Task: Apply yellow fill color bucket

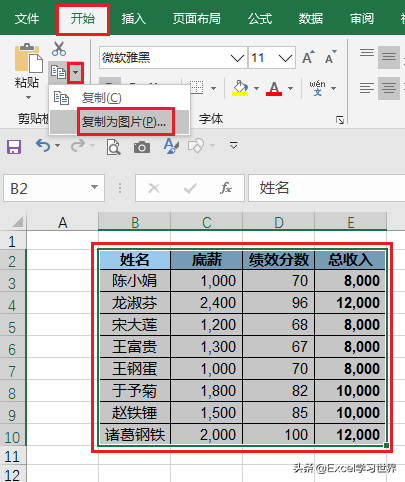Action: coord(240,88)
